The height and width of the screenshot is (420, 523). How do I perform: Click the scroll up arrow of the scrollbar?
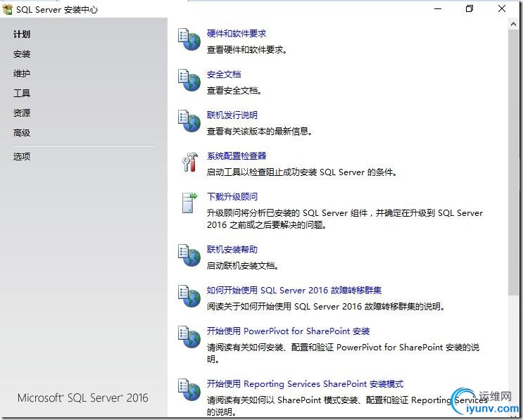(513, 24)
